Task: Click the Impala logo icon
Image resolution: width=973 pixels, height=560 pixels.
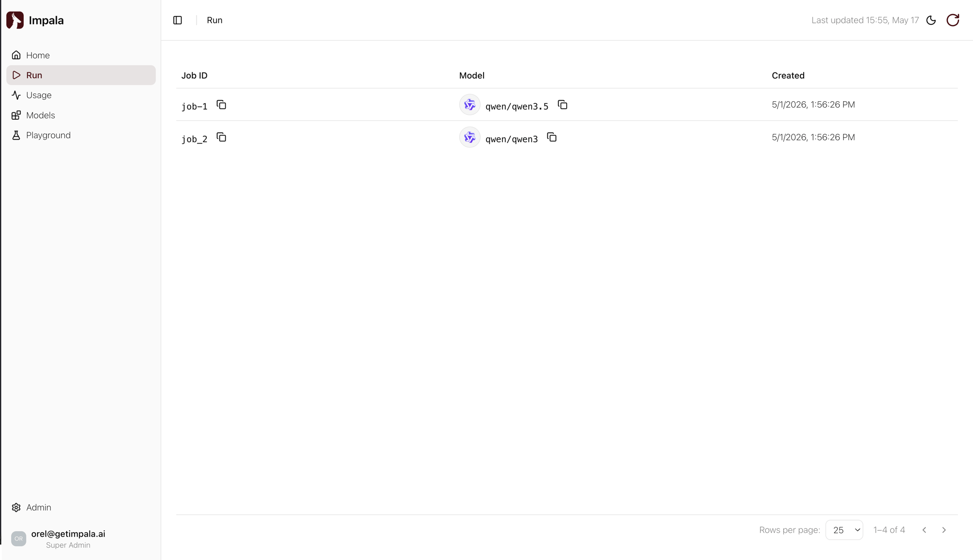Action: coord(15,20)
